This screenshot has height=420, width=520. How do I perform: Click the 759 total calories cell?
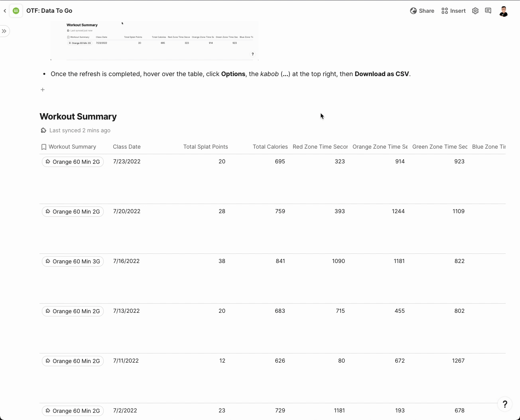[x=280, y=211]
